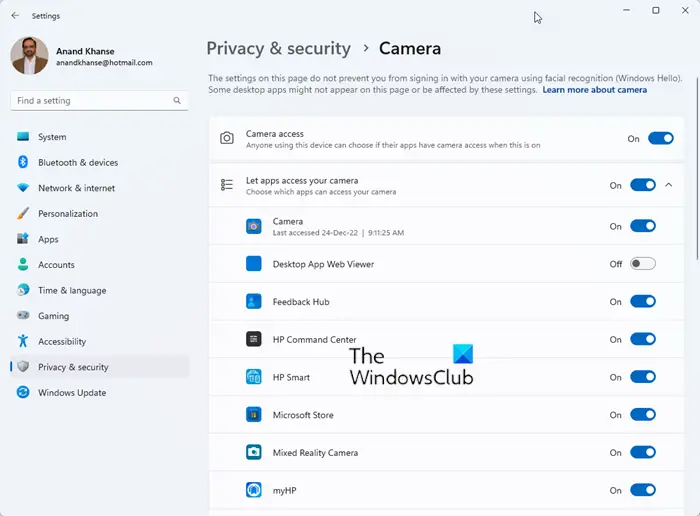Click the Windows Update sync icon
The height and width of the screenshot is (516, 700).
(x=23, y=392)
